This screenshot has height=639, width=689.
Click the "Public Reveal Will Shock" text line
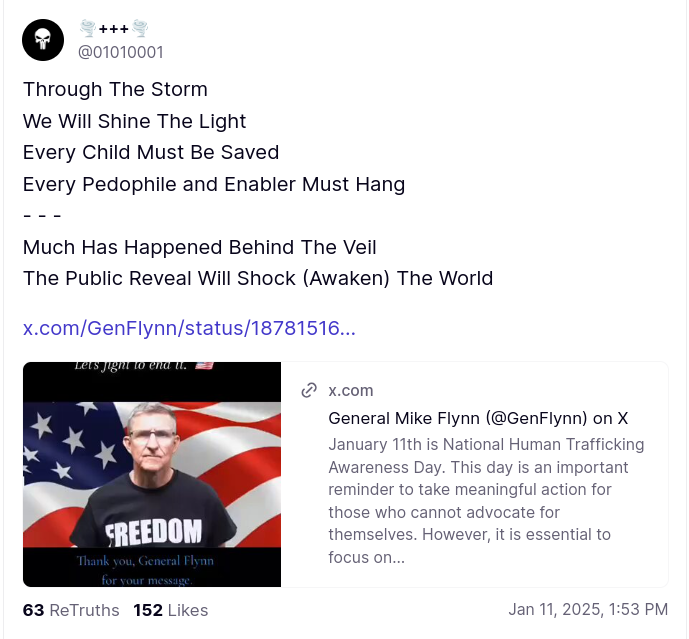click(258, 278)
